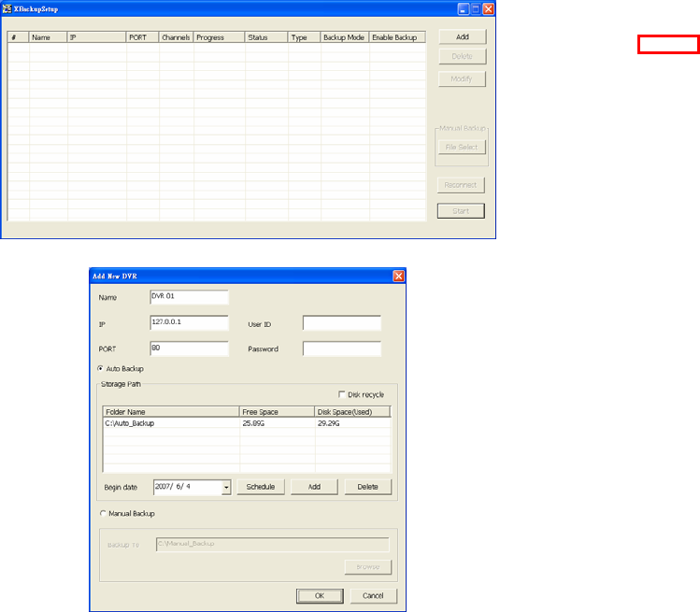
Task: Click the XBackupSetup title bar app icon
Action: click(x=7, y=8)
